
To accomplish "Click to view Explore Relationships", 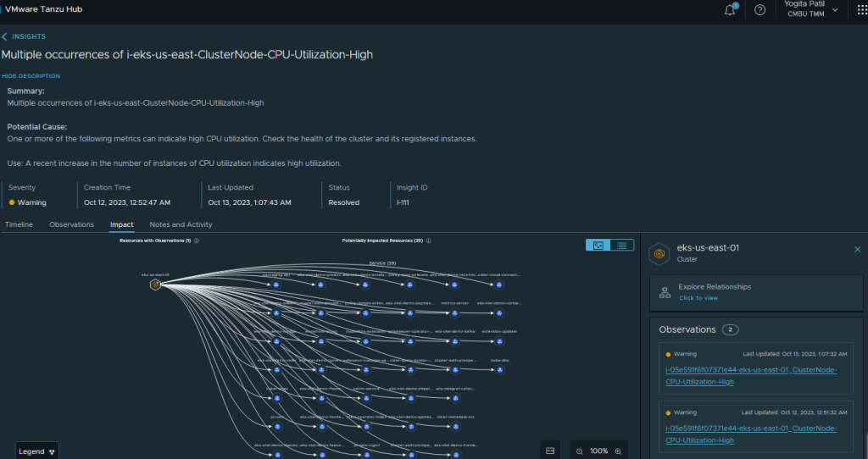I will point(698,298).
